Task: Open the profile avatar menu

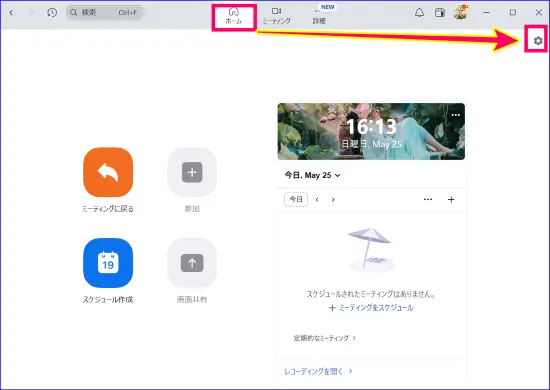Action: [x=460, y=12]
